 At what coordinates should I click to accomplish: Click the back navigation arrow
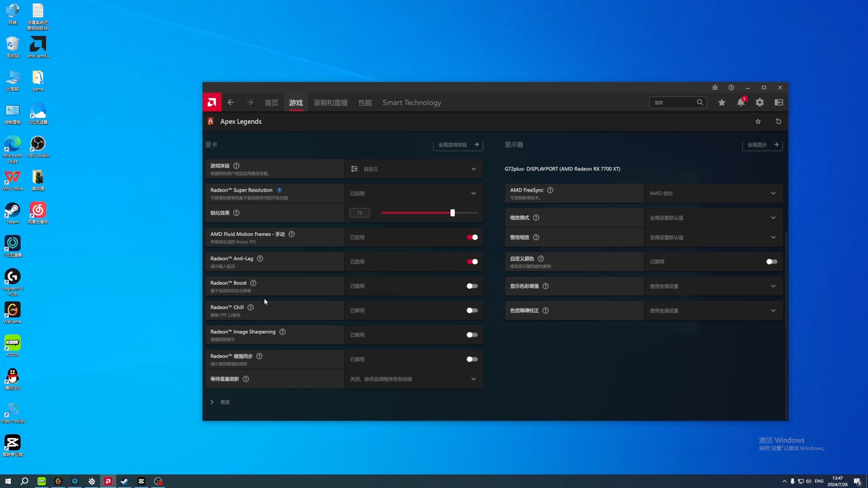pos(231,103)
